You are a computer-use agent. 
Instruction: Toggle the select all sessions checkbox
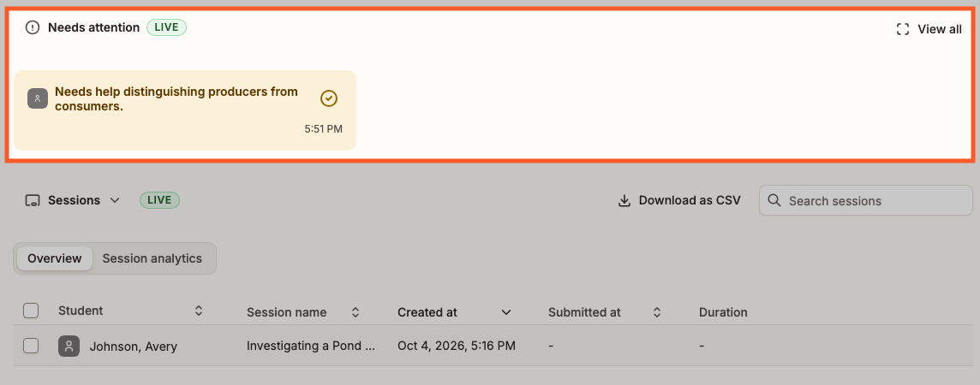[x=31, y=311]
